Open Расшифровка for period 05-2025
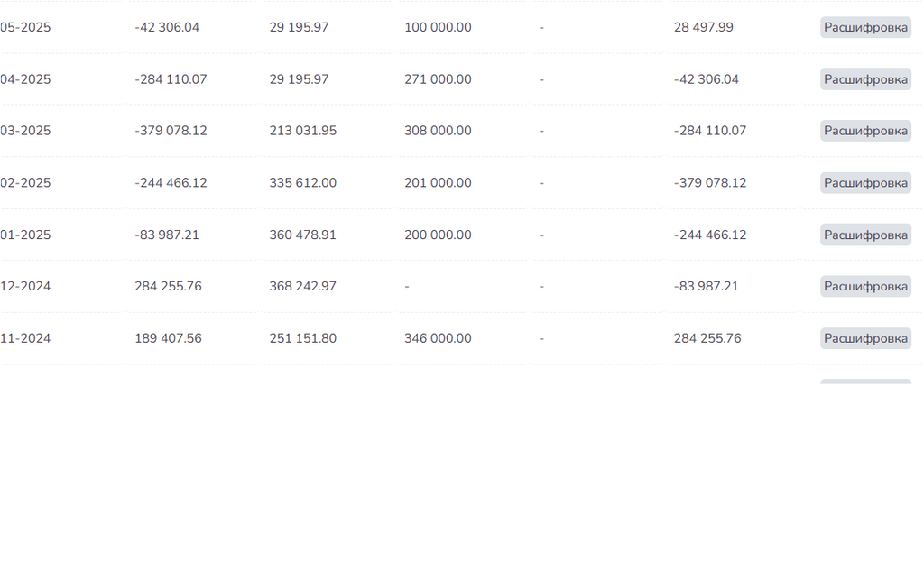 (x=865, y=27)
